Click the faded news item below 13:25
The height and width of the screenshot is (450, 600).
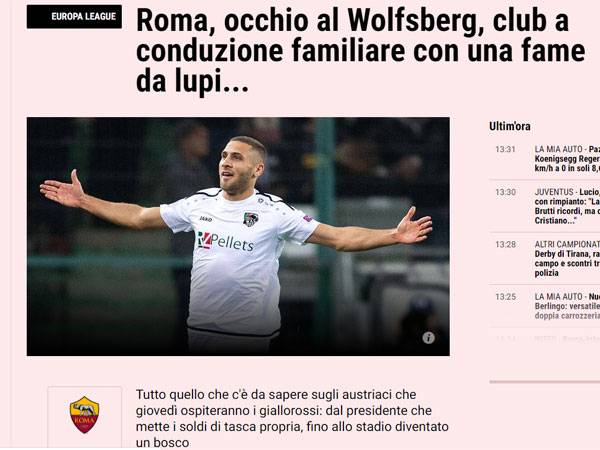tap(547, 339)
